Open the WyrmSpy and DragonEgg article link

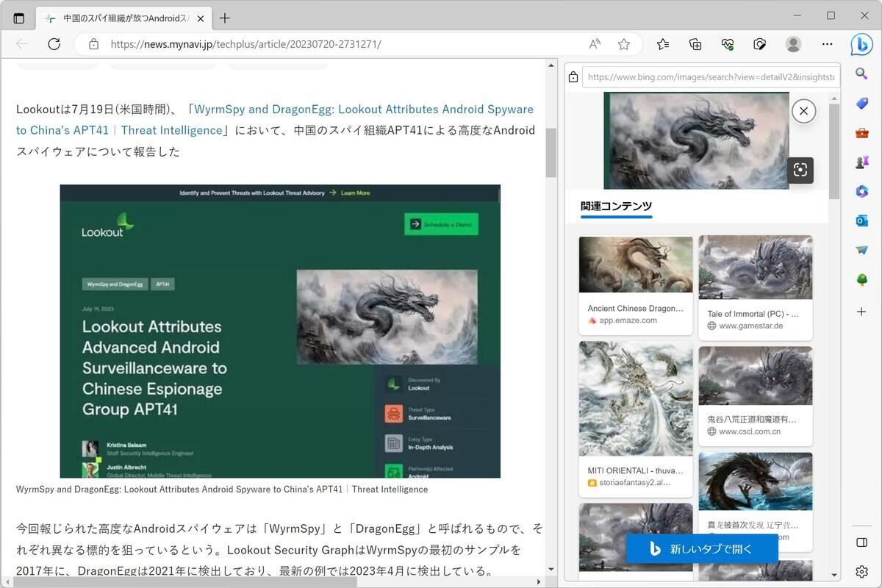[x=275, y=119]
